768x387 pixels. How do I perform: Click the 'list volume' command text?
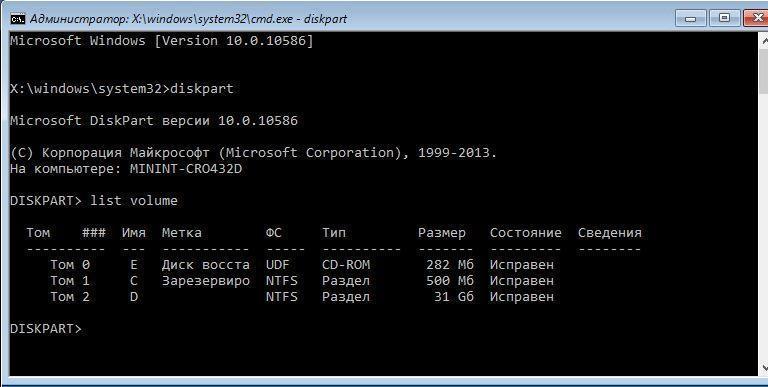click(x=134, y=200)
